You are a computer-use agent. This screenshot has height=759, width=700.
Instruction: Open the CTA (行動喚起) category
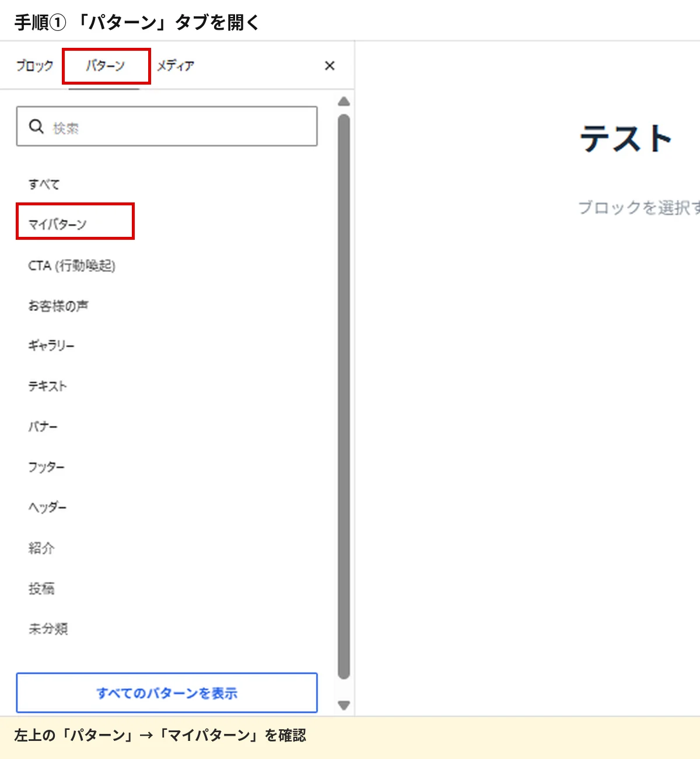click(x=72, y=265)
